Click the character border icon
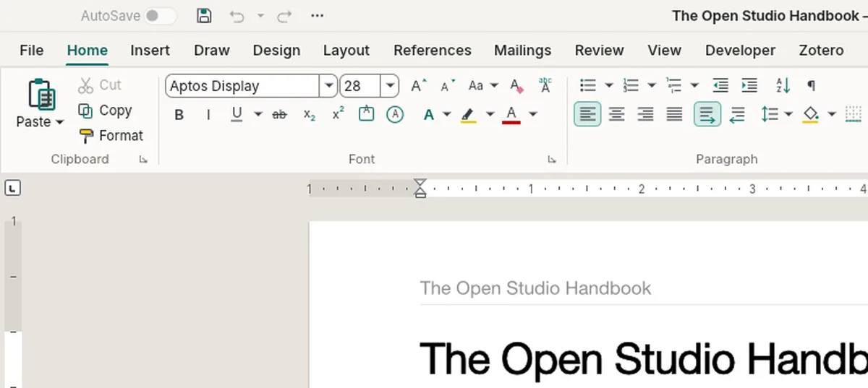Screen dimensions: 868x388 point(367,114)
